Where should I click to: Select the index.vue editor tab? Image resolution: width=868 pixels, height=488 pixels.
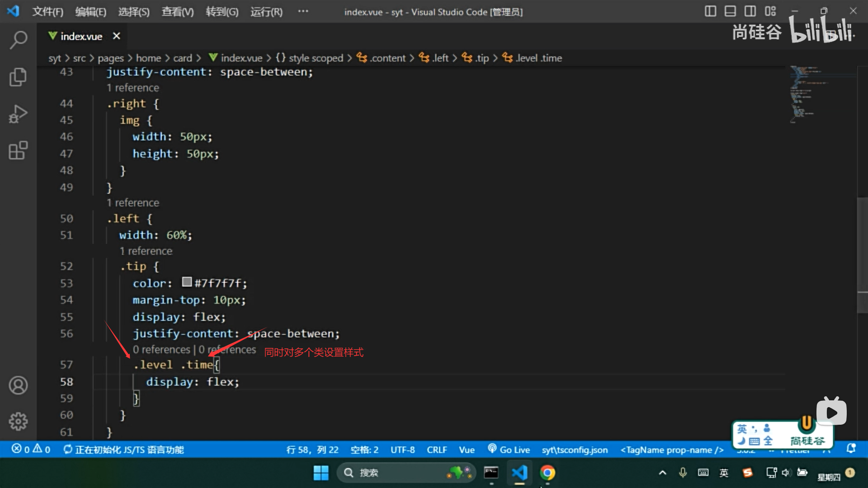coord(81,36)
